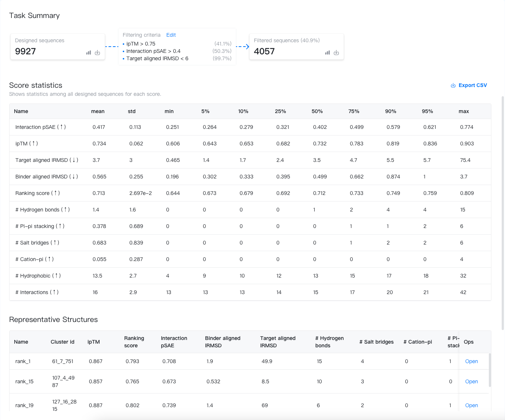This screenshot has height=420, width=505.
Task: Export the score statistics as CSV
Action: click(473, 85)
